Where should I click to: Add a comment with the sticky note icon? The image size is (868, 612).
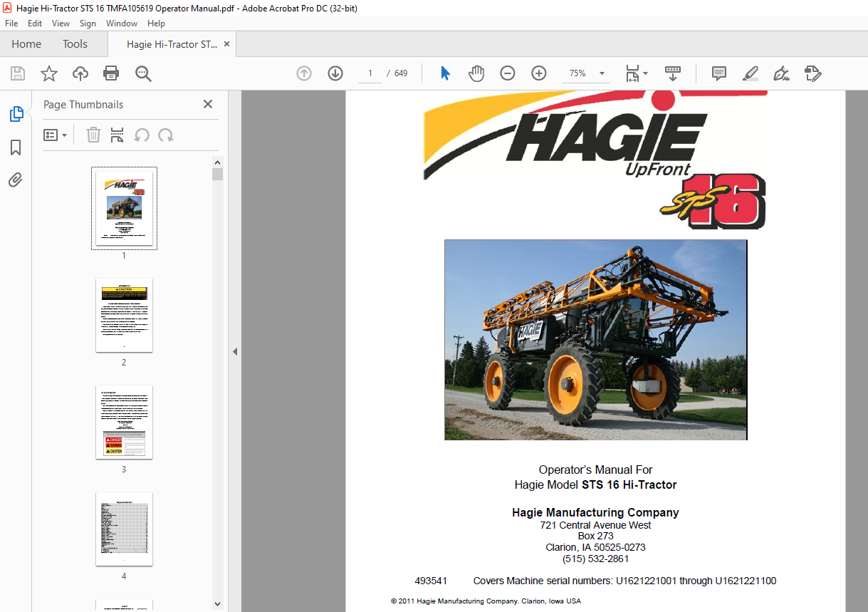tap(719, 73)
